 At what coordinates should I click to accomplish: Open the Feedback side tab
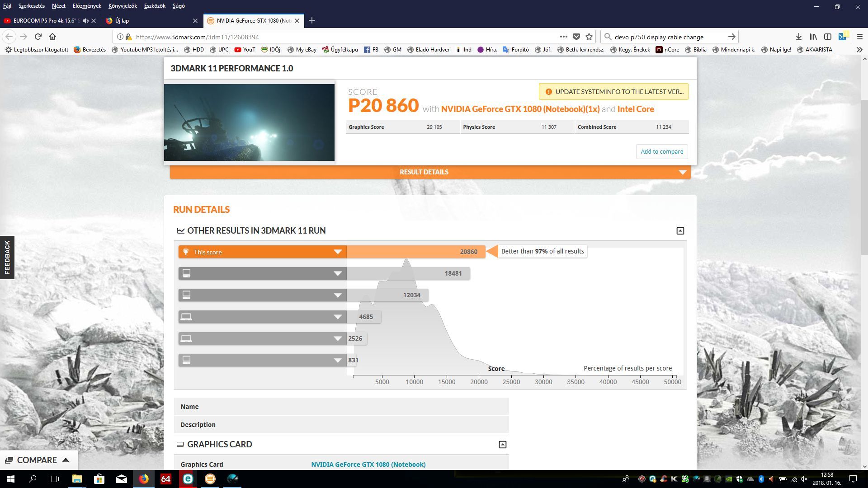[x=7, y=257]
